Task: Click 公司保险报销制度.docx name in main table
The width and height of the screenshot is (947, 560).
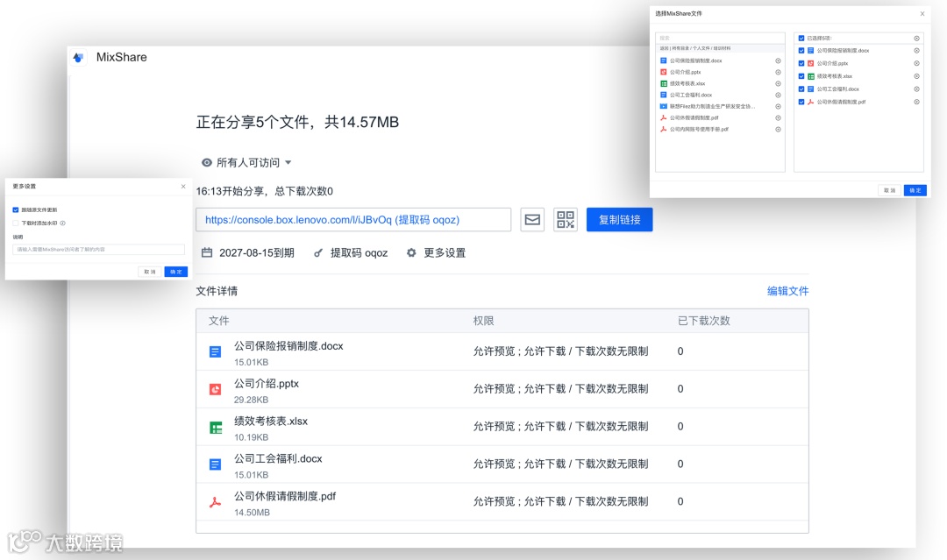Action: 288,346
